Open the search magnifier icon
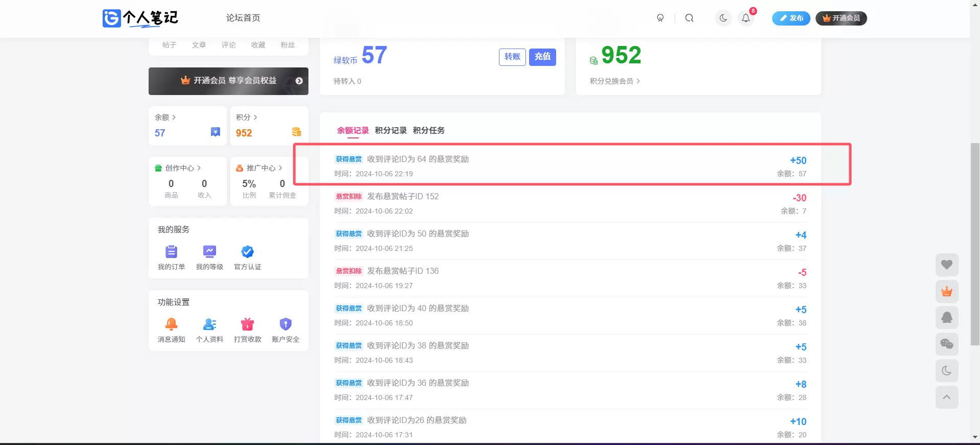This screenshot has width=980, height=445. pos(689,18)
